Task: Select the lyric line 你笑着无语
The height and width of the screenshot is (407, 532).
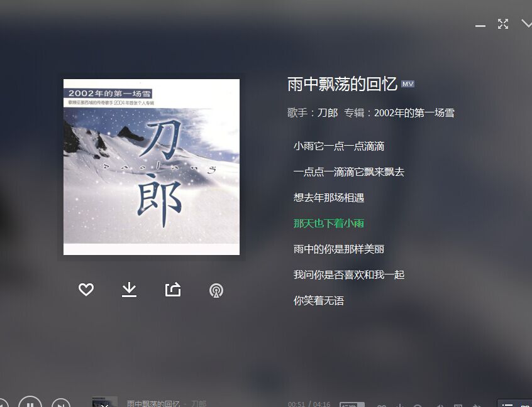Action: [x=319, y=301]
